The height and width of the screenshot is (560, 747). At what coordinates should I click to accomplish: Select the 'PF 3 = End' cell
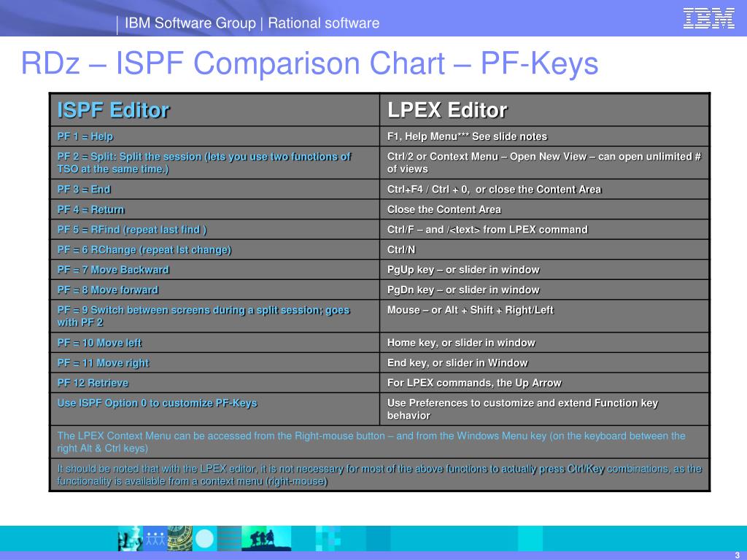click(215, 189)
